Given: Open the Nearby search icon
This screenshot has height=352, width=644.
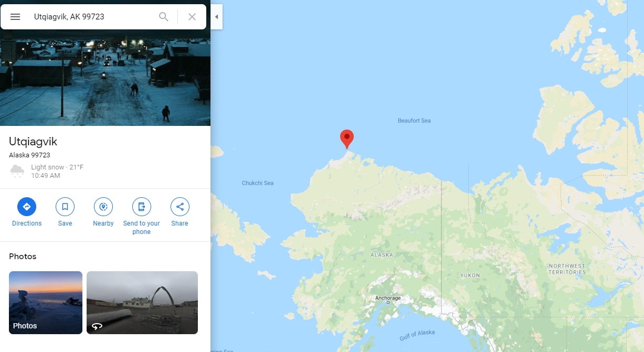Looking at the screenshot, I should click(103, 207).
